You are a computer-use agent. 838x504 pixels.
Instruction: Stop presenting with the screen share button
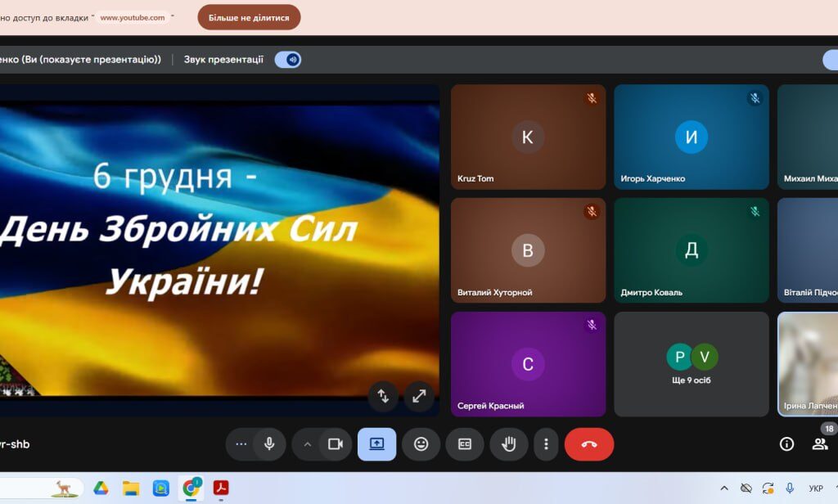click(x=376, y=444)
